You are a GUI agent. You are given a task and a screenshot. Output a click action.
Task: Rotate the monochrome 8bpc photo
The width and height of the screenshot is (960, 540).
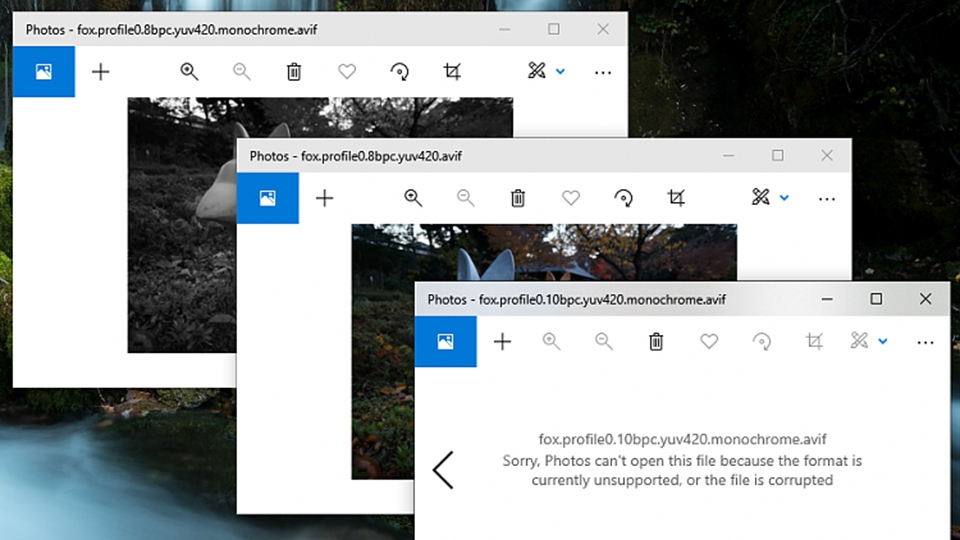coord(400,72)
